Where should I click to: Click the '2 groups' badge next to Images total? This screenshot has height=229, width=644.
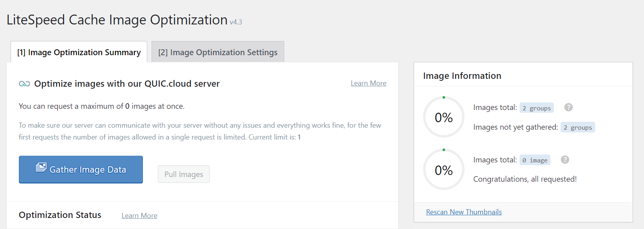(x=537, y=108)
